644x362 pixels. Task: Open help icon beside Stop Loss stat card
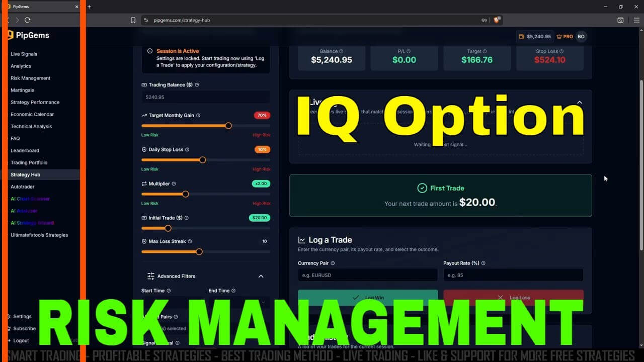coord(561,51)
